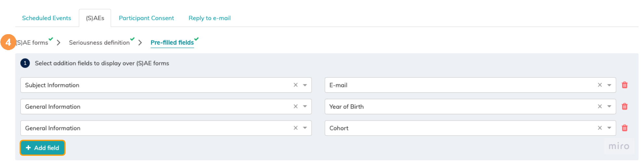
Task: Clear the Subject Information selection
Action: (296, 85)
